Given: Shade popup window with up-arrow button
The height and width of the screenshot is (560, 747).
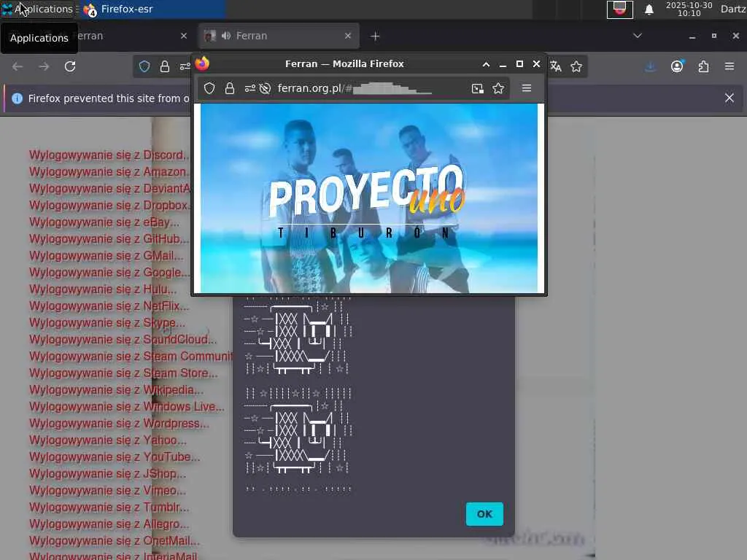Looking at the screenshot, I should click(486, 64).
